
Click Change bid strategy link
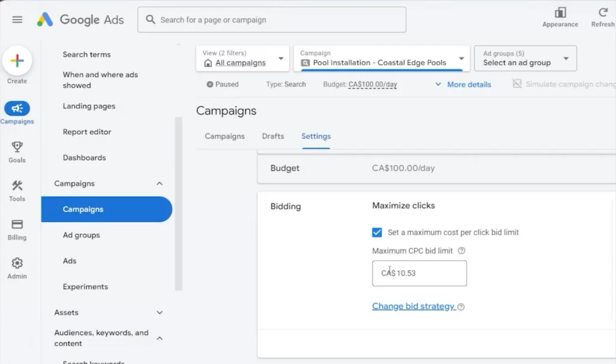click(413, 306)
